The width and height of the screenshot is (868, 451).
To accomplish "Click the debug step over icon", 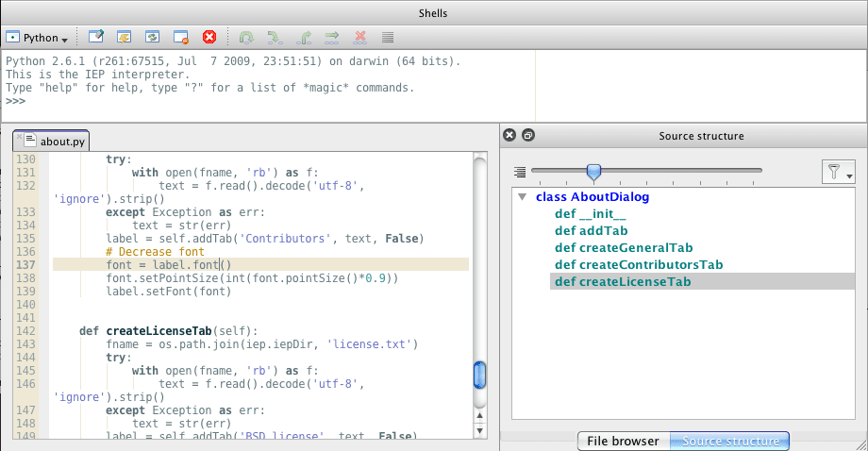I will 246,38.
